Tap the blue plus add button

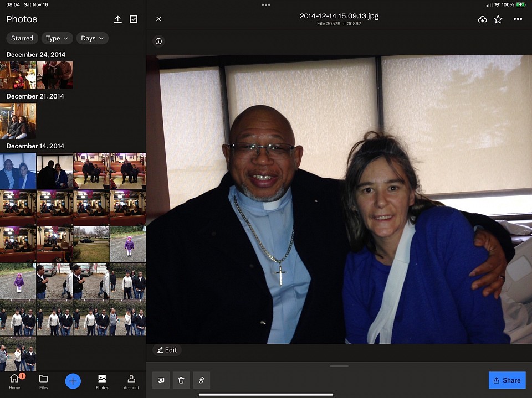point(73,381)
